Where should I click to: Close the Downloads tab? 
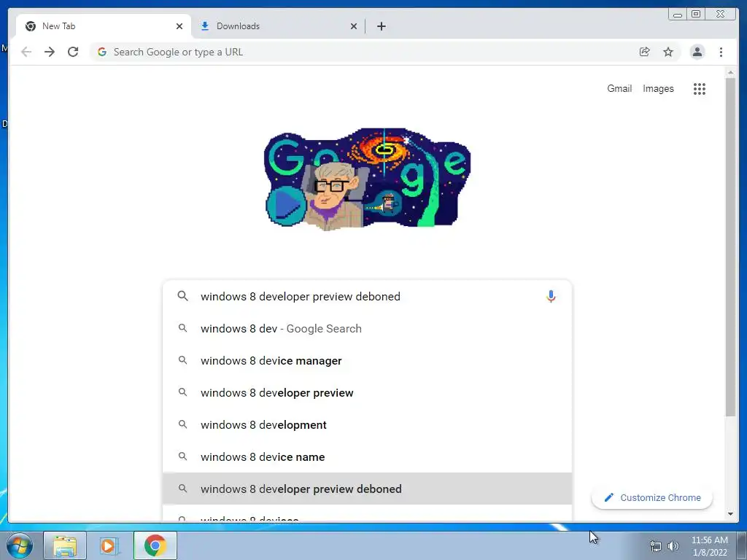(x=354, y=26)
